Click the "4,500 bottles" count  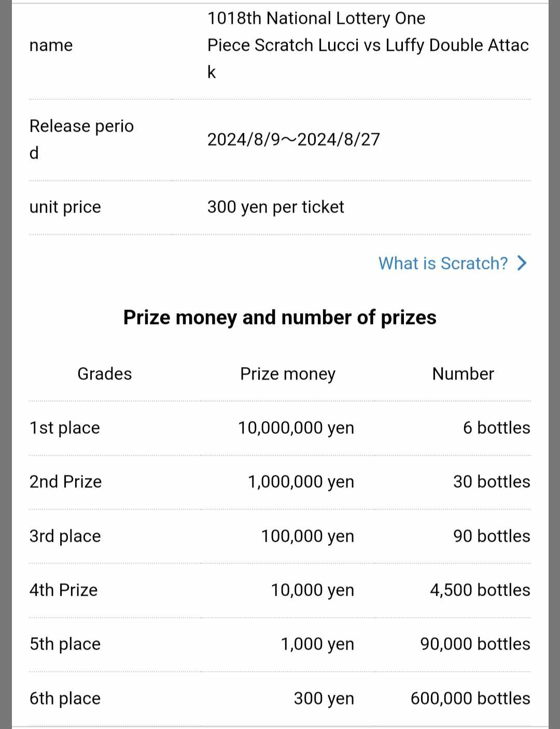pos(480,590)
